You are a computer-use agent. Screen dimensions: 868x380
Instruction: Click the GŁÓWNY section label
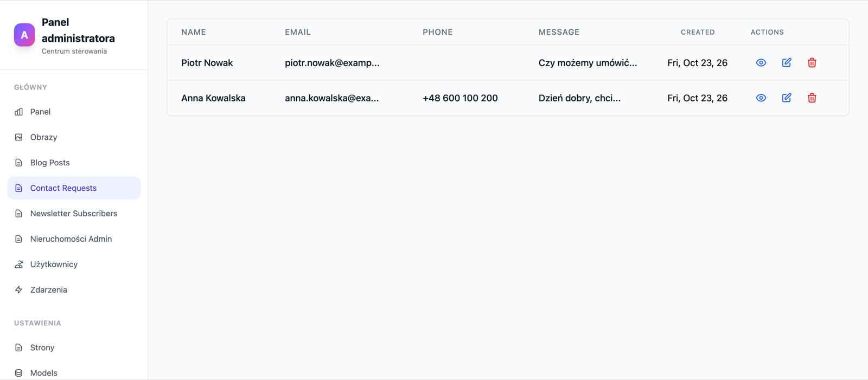pyautogui.click(x=30, y=87)
